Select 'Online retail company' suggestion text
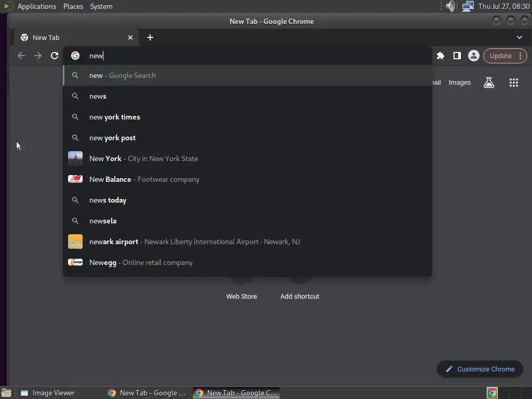 [157, 262]
